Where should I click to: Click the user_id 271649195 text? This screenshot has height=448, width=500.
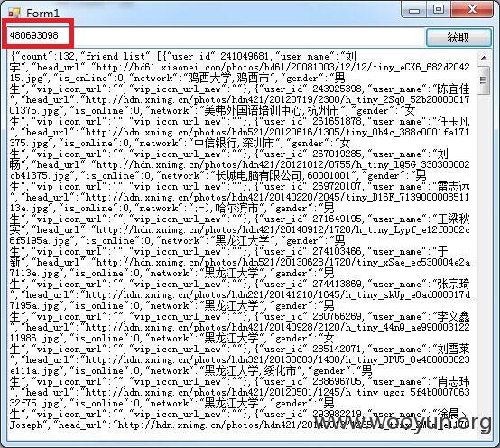pyautogui.click(x=311, y=219)
